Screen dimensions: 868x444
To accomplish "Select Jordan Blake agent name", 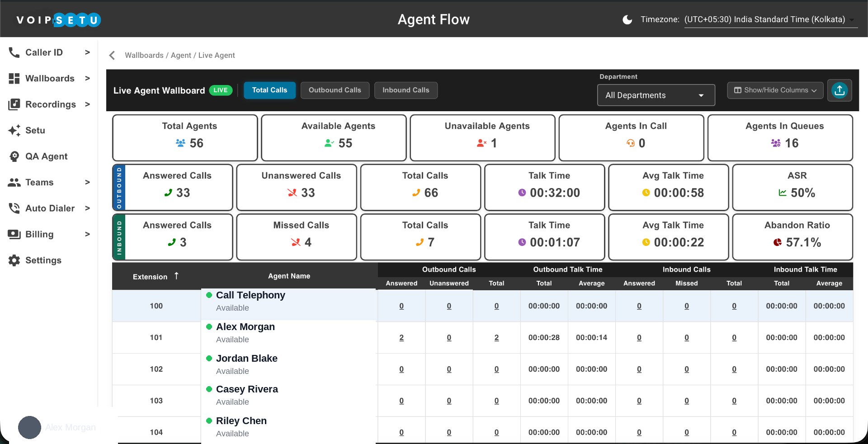I will [x=247, y=359].
